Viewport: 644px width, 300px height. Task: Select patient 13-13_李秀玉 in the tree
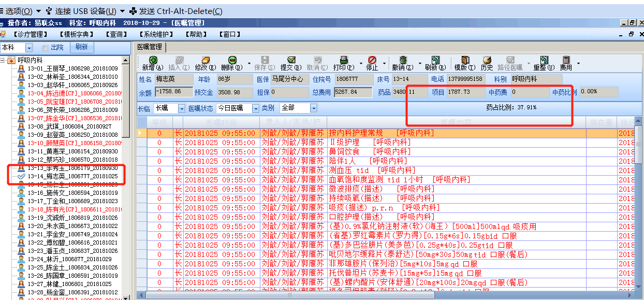tap(72, 168)
